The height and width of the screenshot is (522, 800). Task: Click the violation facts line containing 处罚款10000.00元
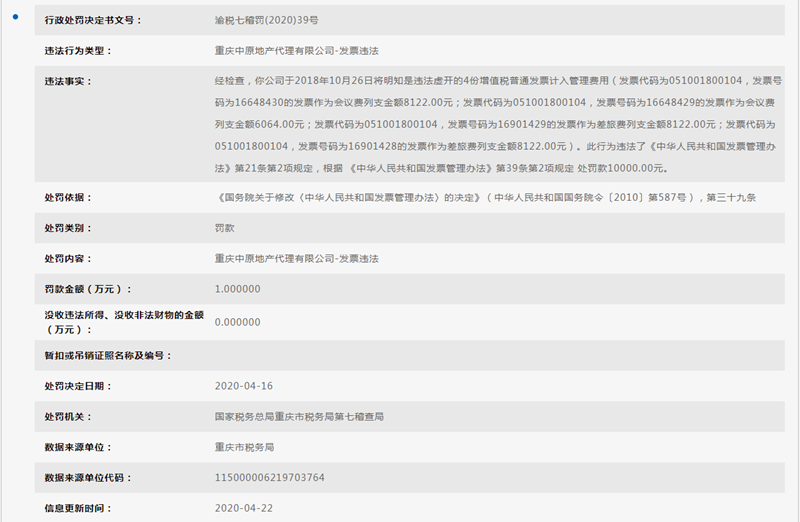pos(441,168)
